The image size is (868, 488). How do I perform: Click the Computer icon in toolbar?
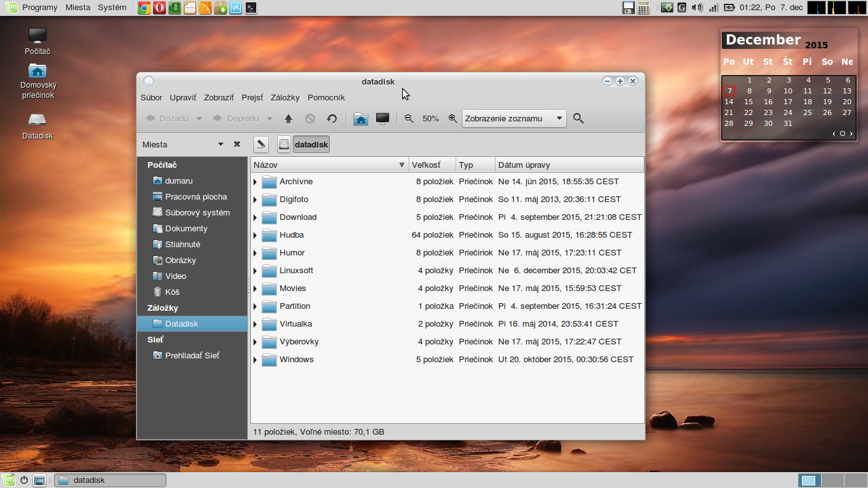point(383,119)
